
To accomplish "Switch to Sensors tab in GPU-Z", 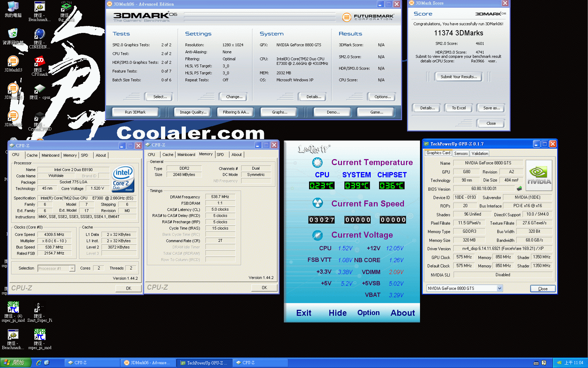I will point(461,154).
